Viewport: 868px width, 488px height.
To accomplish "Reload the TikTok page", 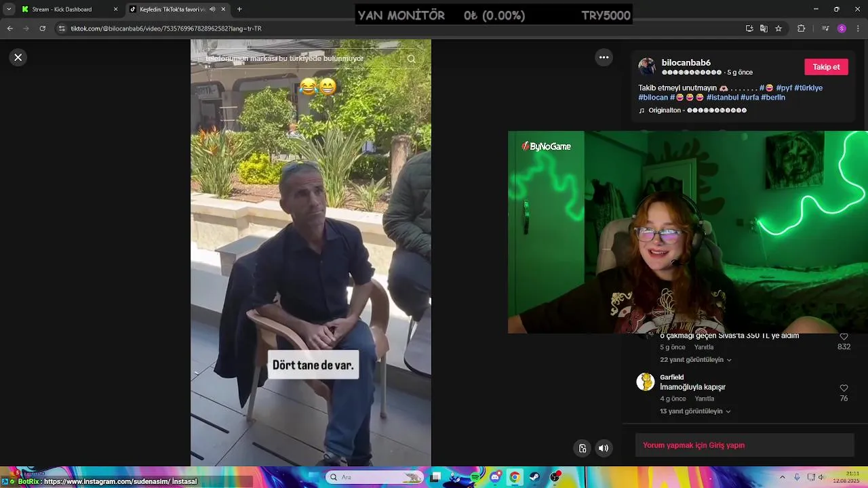I will 42,28.
